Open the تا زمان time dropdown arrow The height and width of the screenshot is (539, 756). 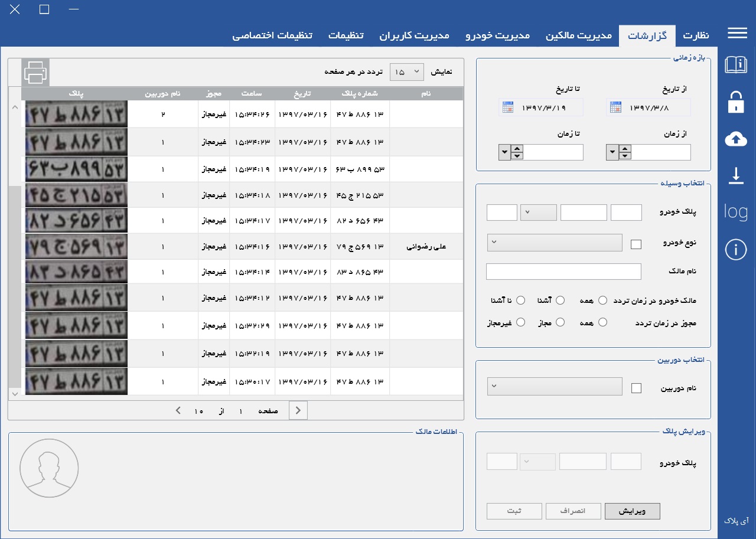(504, 152)
